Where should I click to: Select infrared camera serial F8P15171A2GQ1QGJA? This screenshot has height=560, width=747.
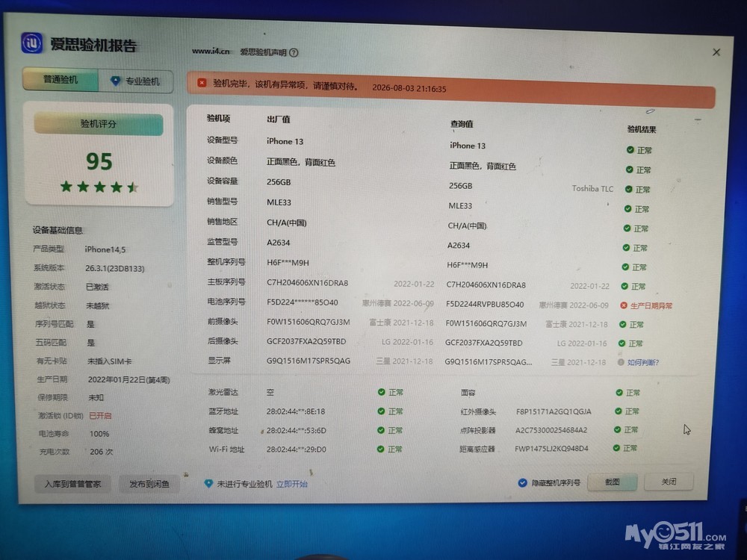tap(554, 411)
